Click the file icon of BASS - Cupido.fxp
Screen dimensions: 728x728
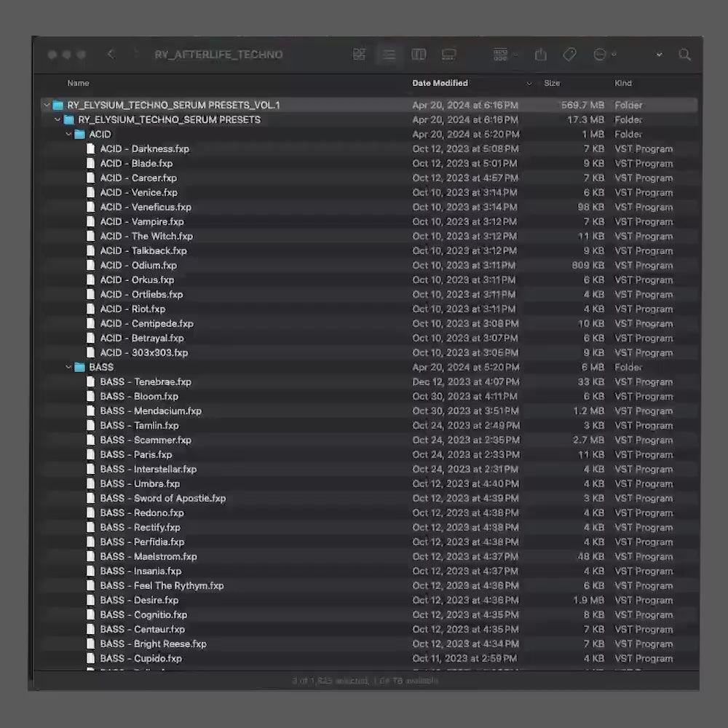tap(91, 658)
